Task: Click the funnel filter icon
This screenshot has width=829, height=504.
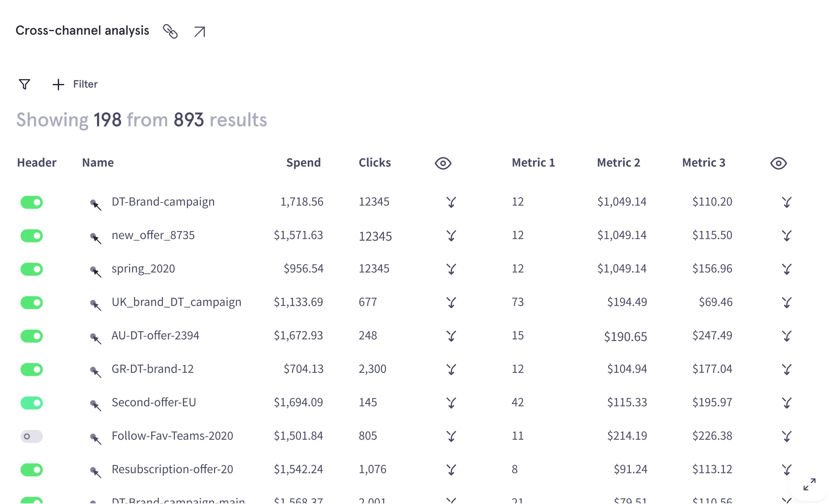Action: pos(25,84)
